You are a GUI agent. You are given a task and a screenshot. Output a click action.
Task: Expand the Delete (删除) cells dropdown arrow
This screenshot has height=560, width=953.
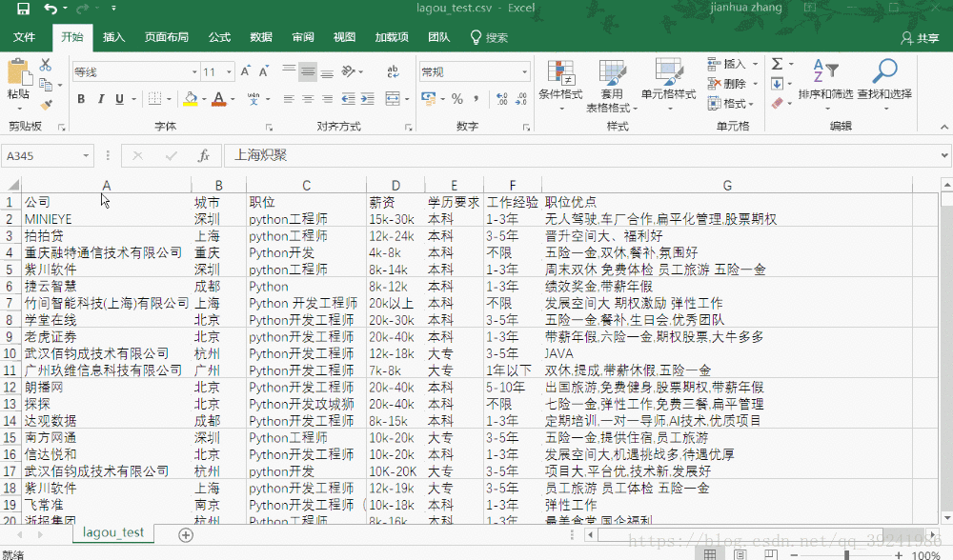click(756, 84)
